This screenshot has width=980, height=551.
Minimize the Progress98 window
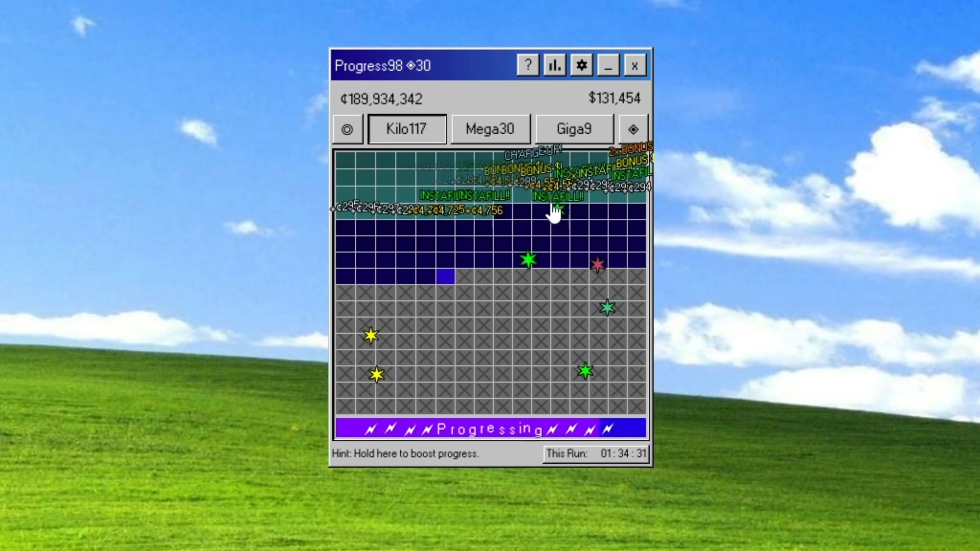pyautogui.click(x=608, y=65)
